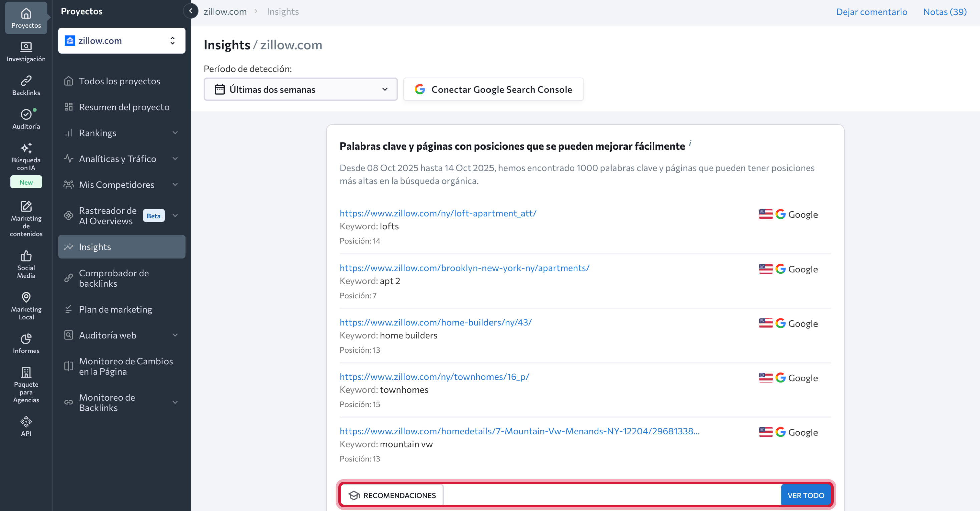The width and height of the screenshot is (980, 511).
Task: Expand Auditoría web submenu
Action: (x=175, y=335)
